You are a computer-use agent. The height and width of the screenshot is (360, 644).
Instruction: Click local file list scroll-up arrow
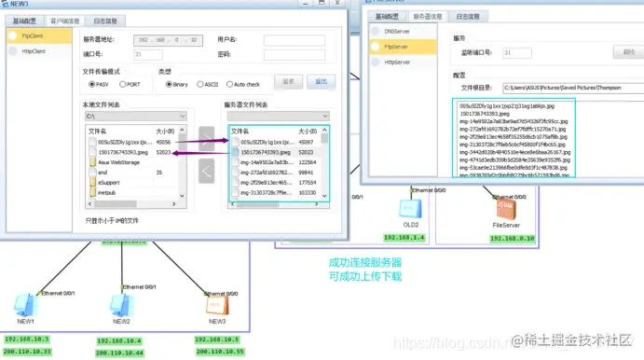pyautogui.click(x=182, y=131)
